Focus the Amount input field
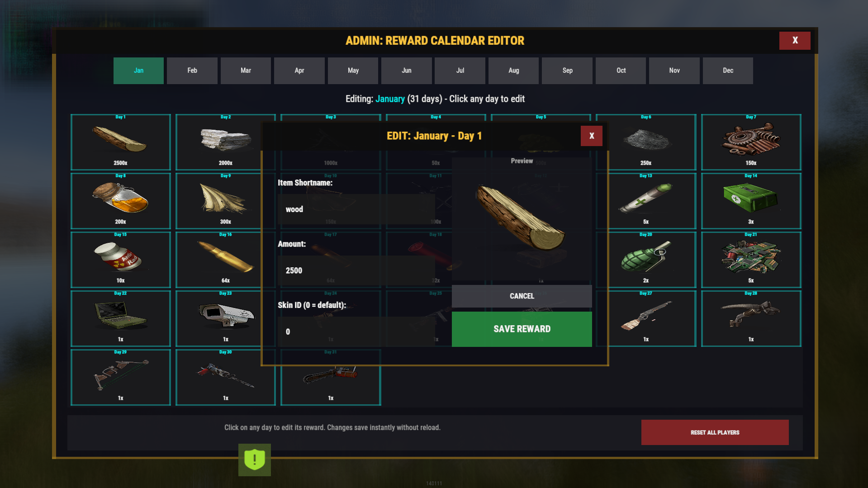Viewport: 868px width, 488px height. click(356, 270)
